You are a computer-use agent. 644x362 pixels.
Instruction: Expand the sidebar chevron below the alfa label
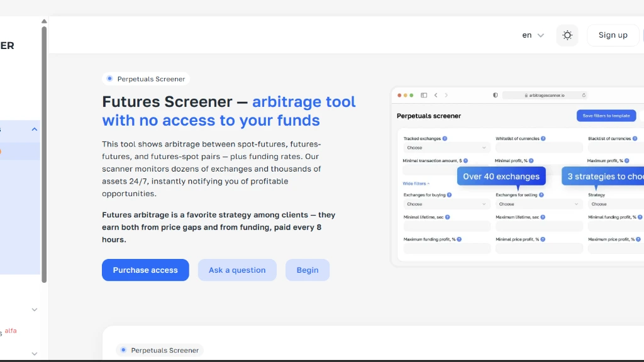35,354
